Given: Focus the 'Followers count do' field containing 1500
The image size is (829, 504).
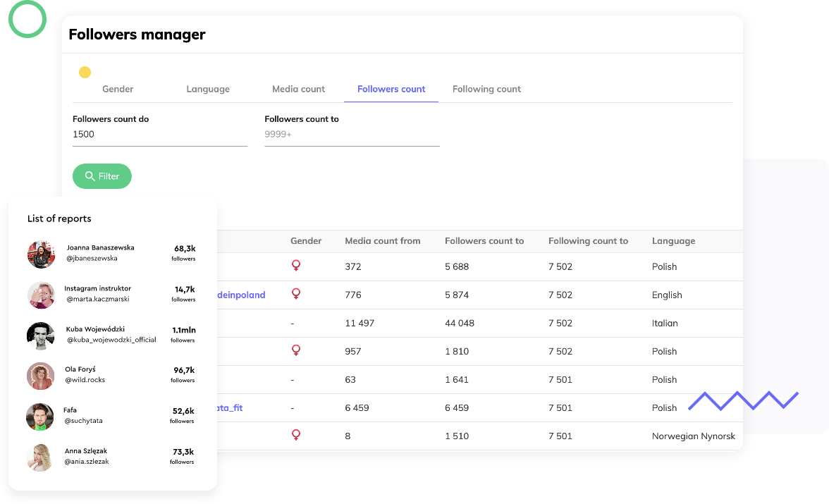Looking at the screenshot, I should point(159,135).
